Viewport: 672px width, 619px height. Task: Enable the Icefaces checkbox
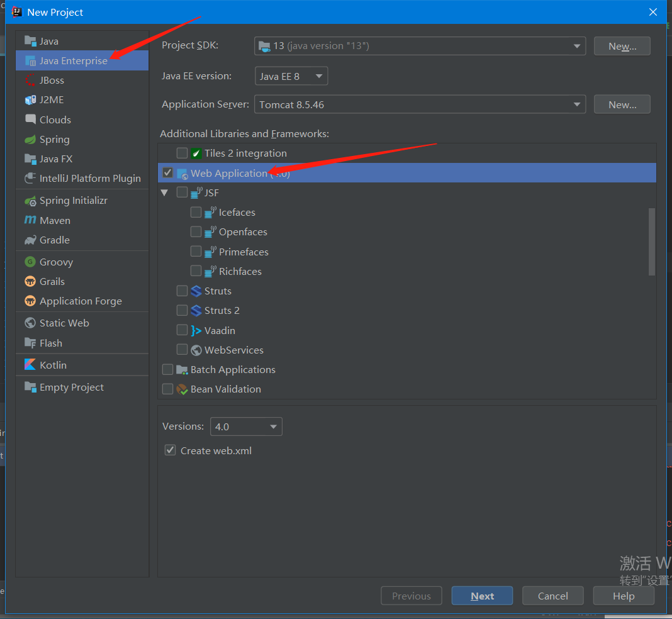point(196,212)
